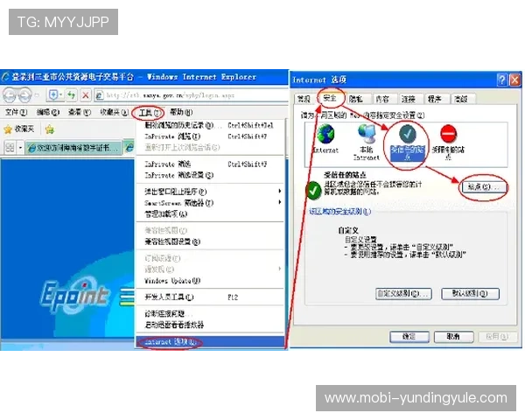Click the IE Forward arrow button
Viewport: 525px width, 420px height.
(24, 95)
